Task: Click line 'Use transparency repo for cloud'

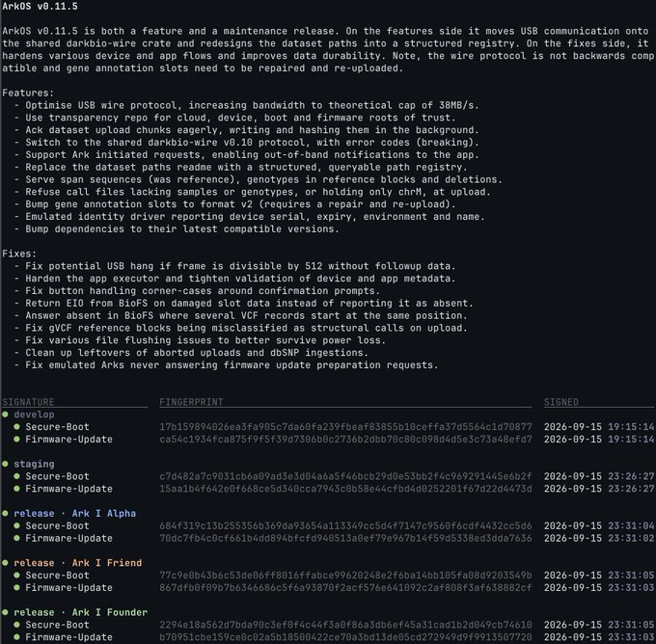Action: [x=234, y=118]
